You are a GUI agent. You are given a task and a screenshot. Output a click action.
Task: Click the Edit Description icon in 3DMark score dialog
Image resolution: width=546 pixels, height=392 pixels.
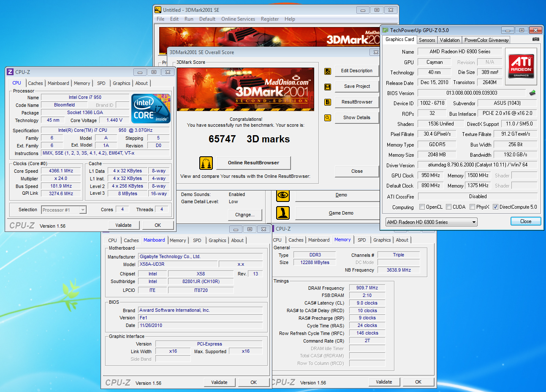click(327, 71)
